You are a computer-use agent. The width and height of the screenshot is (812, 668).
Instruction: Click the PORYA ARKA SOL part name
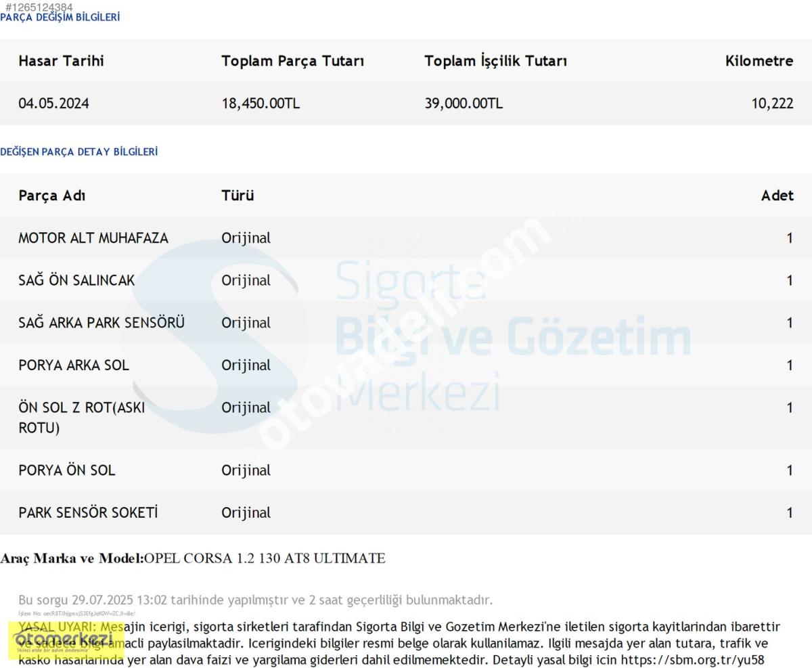(x=74, y=365)
